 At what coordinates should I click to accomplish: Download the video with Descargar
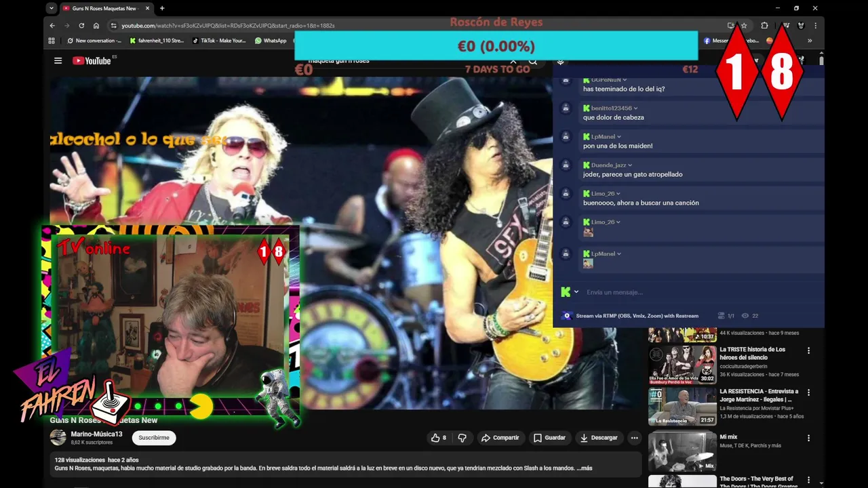point(599,438)
